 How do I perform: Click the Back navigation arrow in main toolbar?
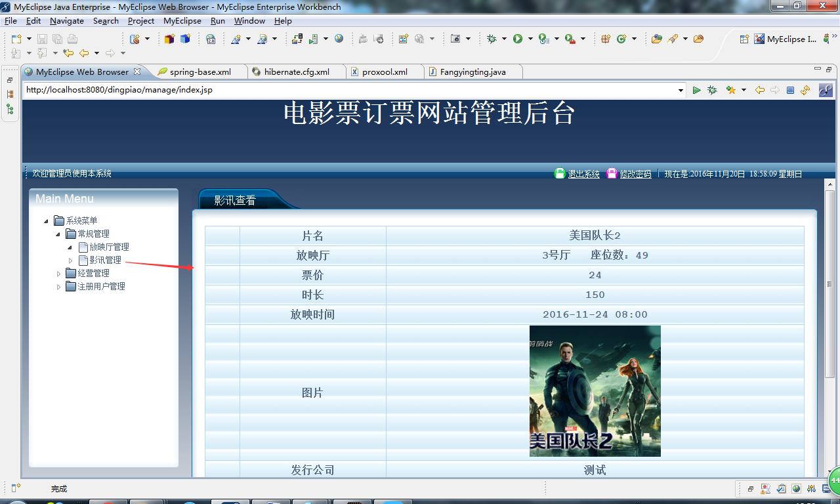point(84,53)
